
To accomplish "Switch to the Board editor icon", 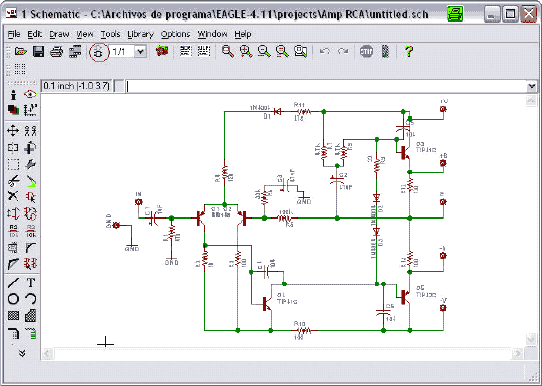I will [x=99, y=52].
